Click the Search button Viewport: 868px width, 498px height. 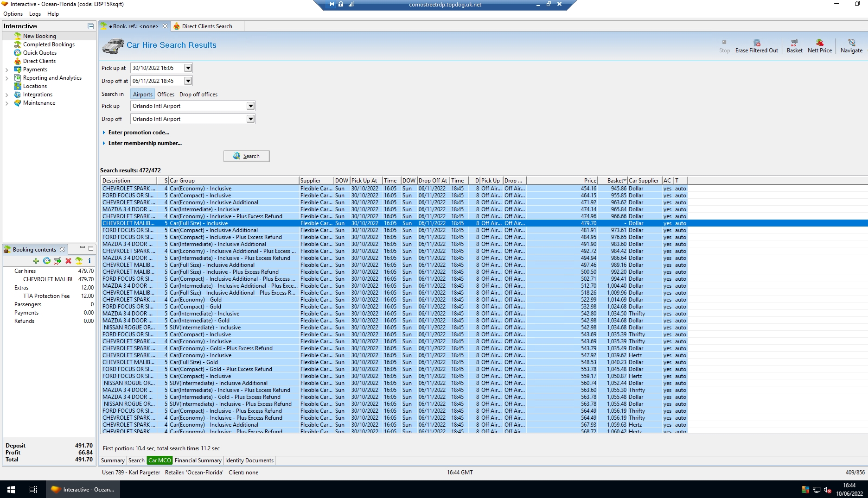(246, 156)
